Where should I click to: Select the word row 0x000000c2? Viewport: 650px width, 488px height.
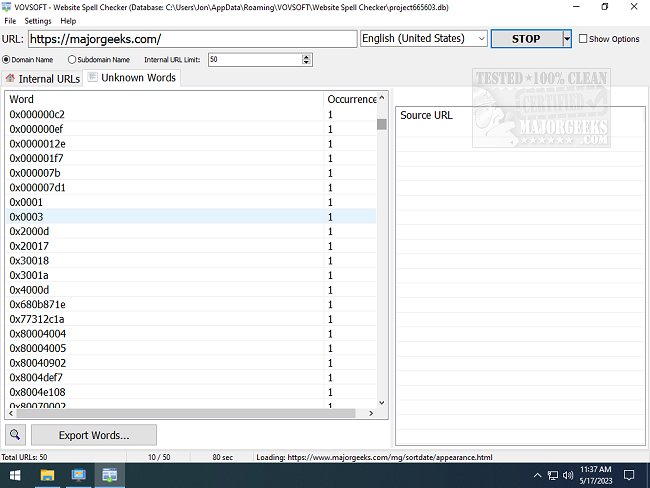point(191,114)
